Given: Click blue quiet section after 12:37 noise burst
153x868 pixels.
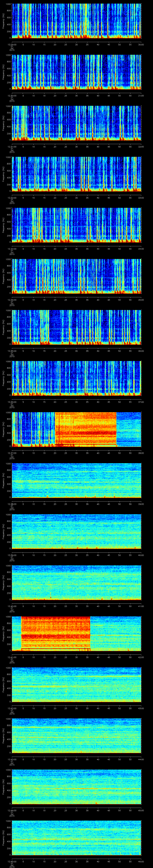Looking at the screenshot, I should [128, 429].
